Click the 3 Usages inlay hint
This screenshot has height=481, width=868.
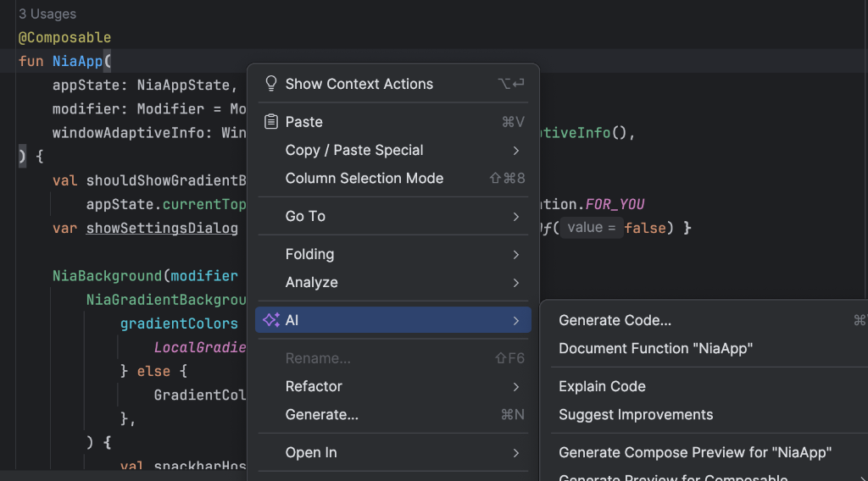47,14
